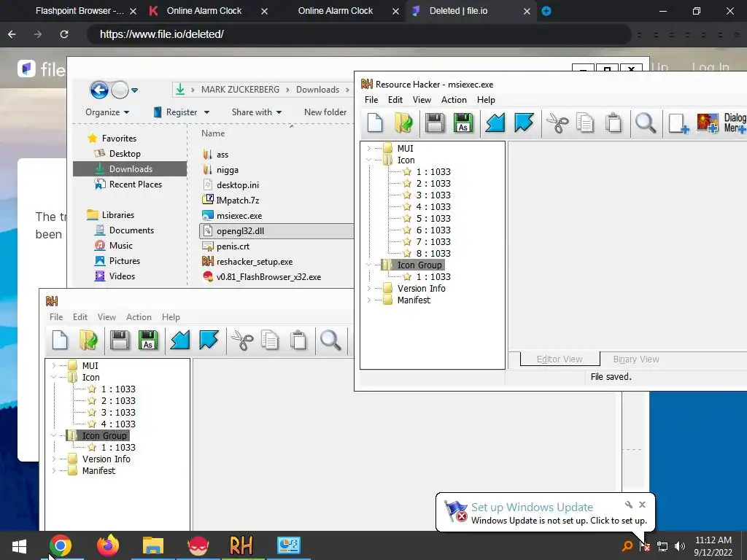Click Open file icon in lower Resource Hacker window
Screen dimensions: 747x560
click(x=88, y=341)
